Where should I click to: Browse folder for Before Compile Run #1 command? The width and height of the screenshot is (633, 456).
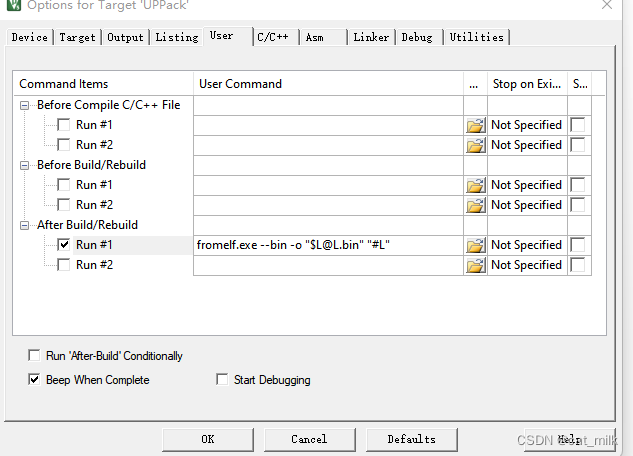pyautogui.click(x=476, y=126)
